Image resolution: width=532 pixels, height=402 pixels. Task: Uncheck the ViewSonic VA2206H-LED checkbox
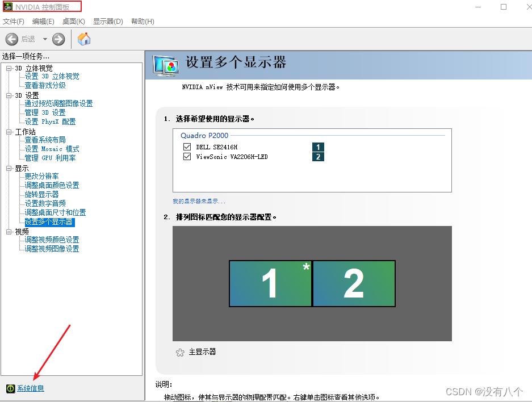(187, 156)
